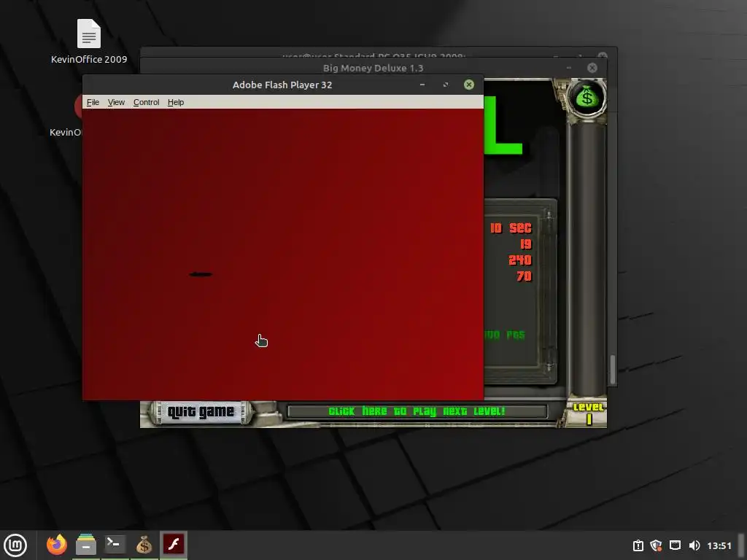Click the '10 sec' stat text

511,228
